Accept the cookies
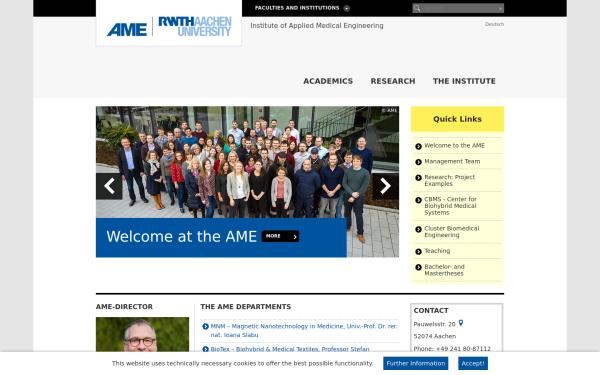Image resolution: width=600 pixels, height=375 pixels. click(x=473, y=363)
